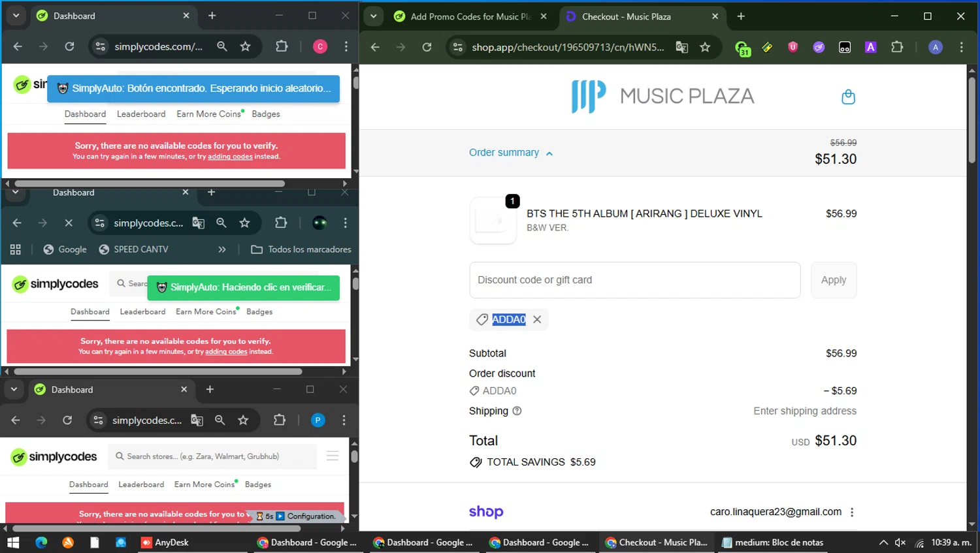Stop loading in the middle Dashboard window

pos(69,223)
